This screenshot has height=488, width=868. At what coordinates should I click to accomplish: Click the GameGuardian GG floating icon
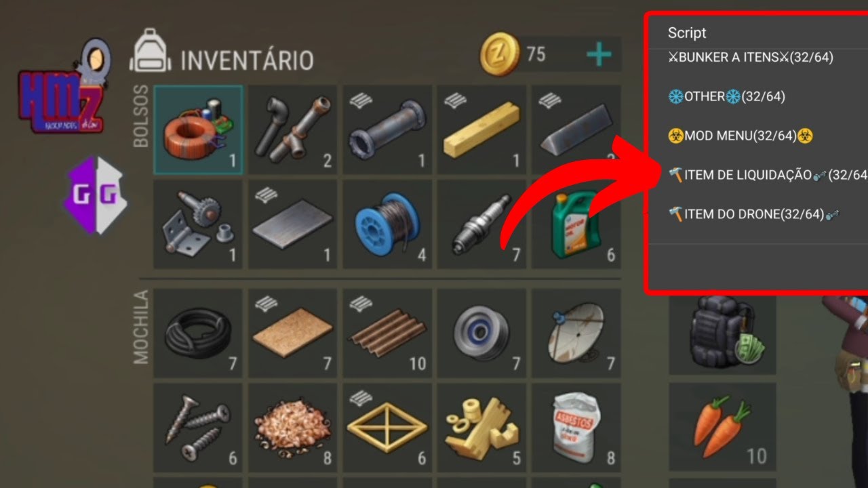pyautogui.click(x=96, y=195)
